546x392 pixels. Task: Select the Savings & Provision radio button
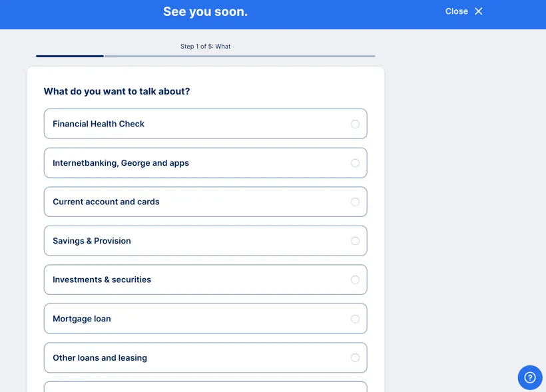pos(355,240)
